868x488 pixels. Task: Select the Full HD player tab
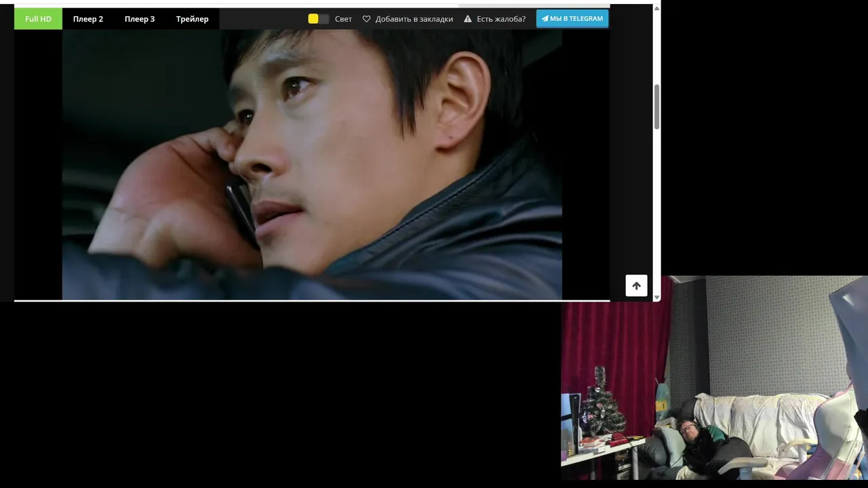[x=38, y=19]
